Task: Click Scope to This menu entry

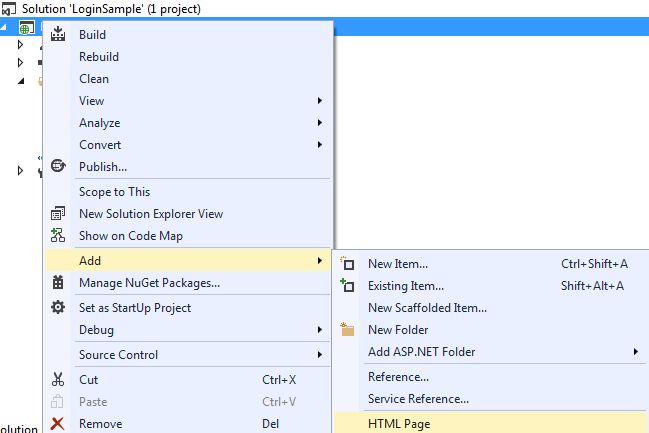Action: click(x=114, y=192)
